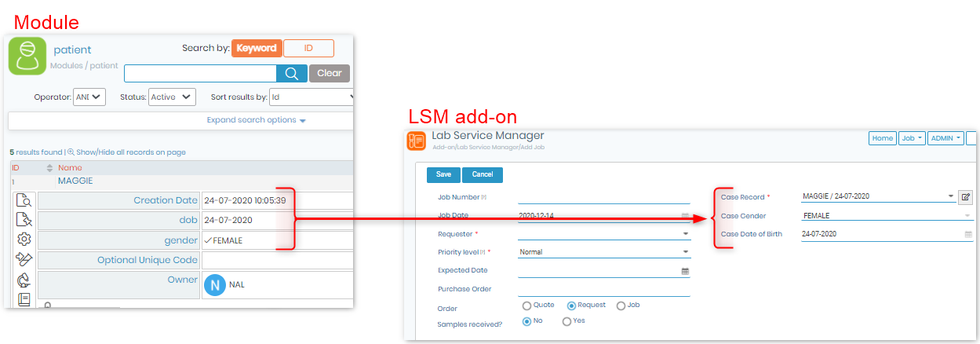Go to Home in Lab Service Manager

point(883,138)
